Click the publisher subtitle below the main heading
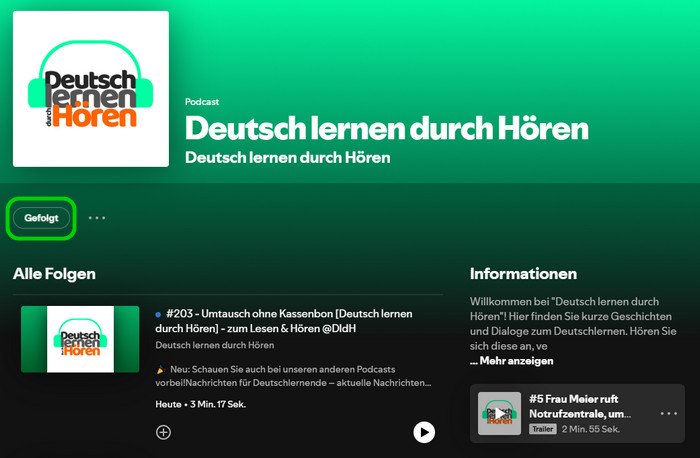Screen dimensions: 700x458 click(x=287, y=158)
